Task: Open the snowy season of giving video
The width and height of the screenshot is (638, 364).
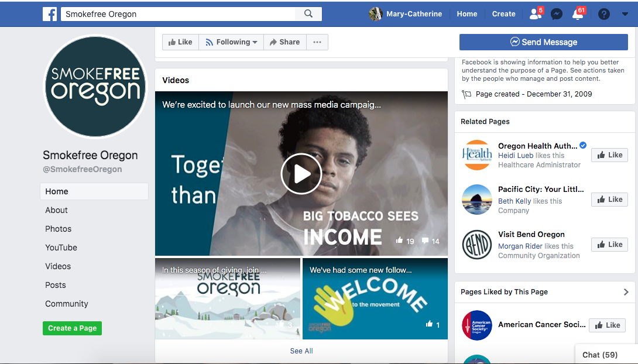Action: coord(228,298)
